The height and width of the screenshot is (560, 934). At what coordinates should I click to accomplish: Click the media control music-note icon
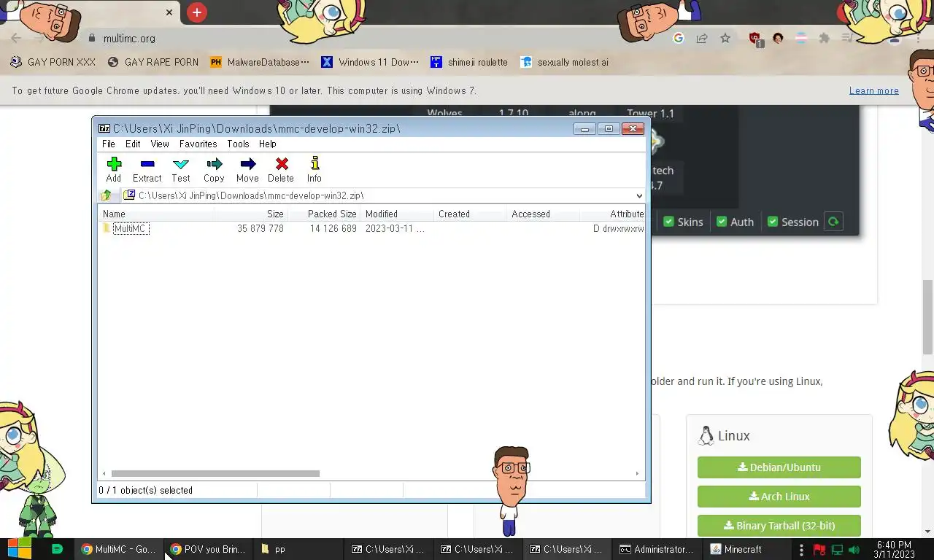click(847, 38)
